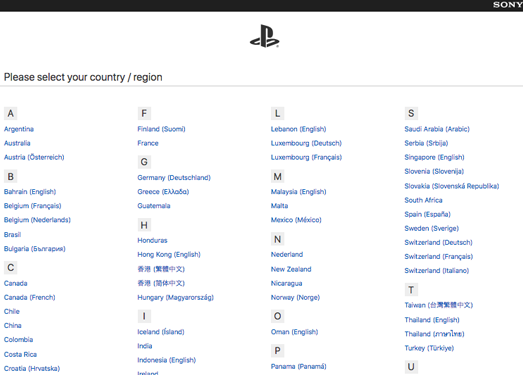The width and height of the screenshot is (523, 375).
Task: Select Slovenia (Slovenija)
Action: tap(434, 171)
